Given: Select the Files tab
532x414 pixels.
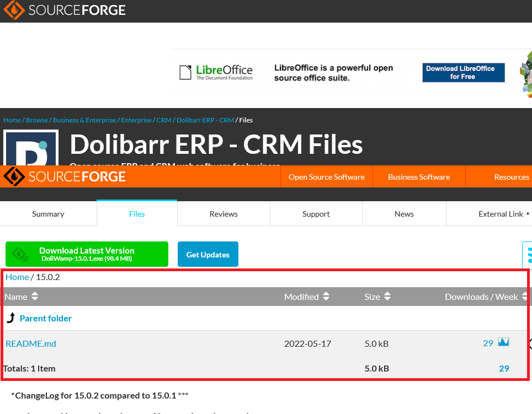Looking at the screenshot, I should tap(137, 214).
